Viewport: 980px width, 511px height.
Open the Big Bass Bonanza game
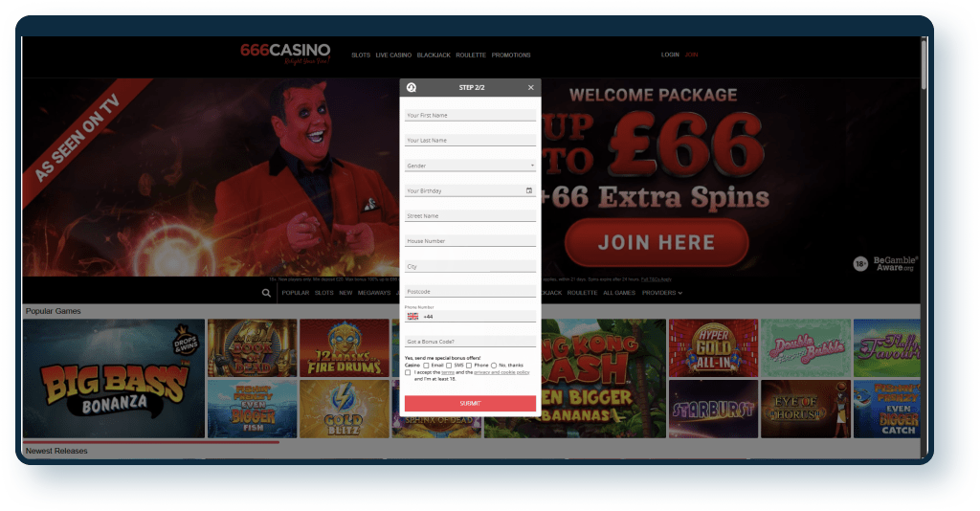pyautogui.click(x=114, y=379)
